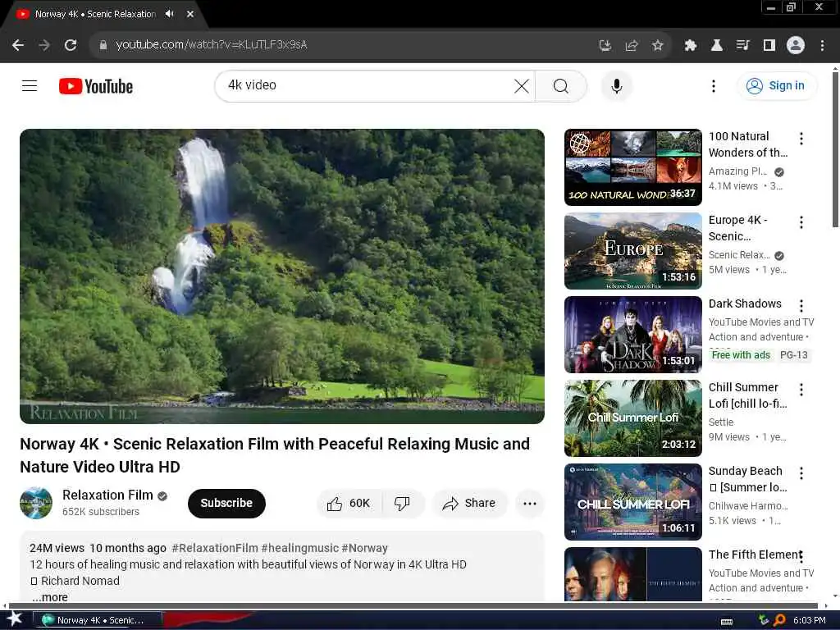Open options menu for 100 Natural Wonders
The image size is (840, 630).
(x=801, y=139)
